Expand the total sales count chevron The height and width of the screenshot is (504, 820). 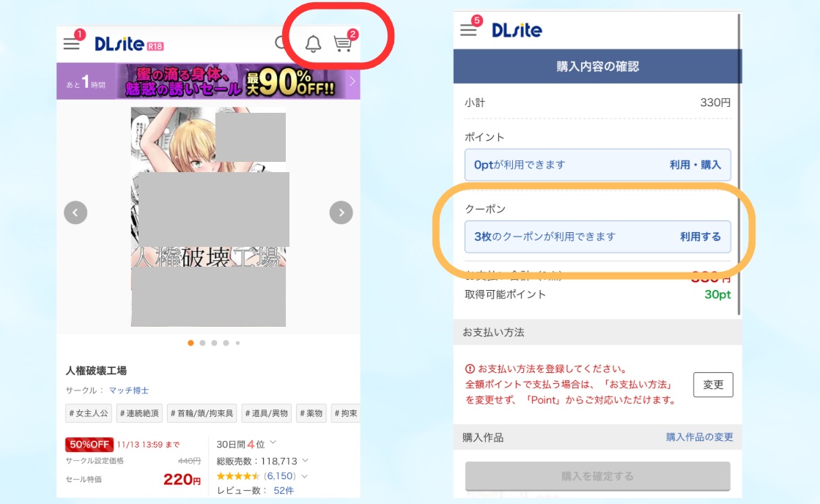[x=306, y=461]
